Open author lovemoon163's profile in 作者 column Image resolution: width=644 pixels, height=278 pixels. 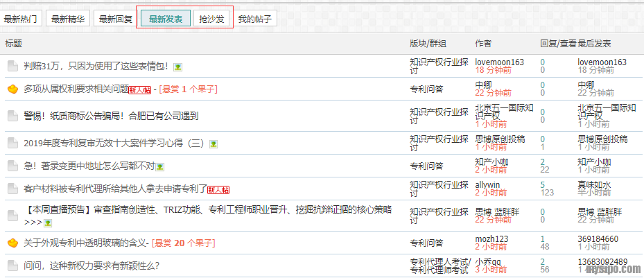pos(499,62)
